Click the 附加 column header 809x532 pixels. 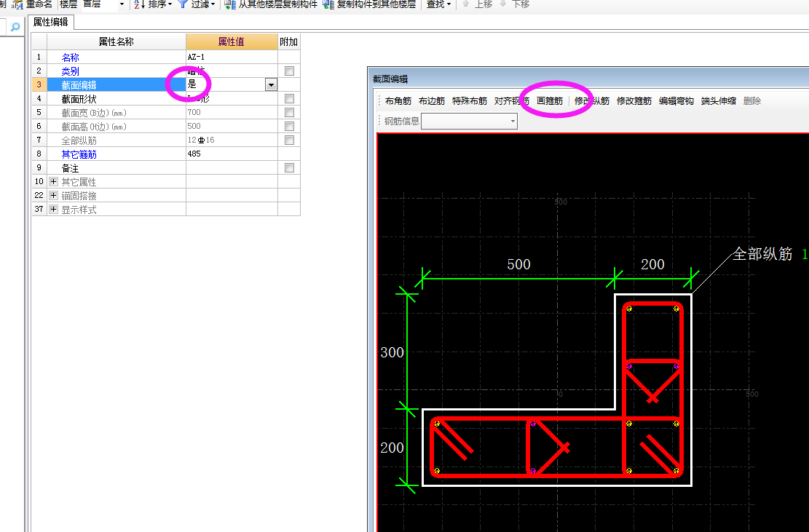click(x=289, y=41)
